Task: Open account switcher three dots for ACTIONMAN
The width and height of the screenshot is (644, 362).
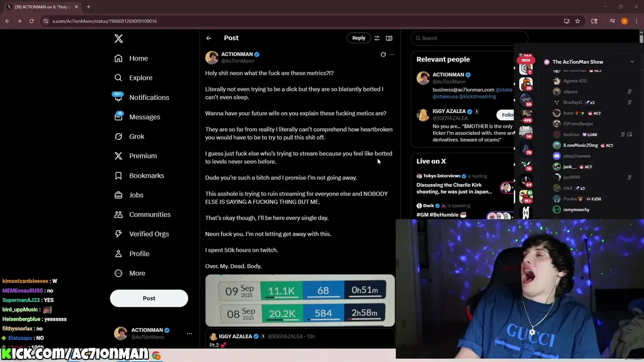Action: tap(190, 333)
